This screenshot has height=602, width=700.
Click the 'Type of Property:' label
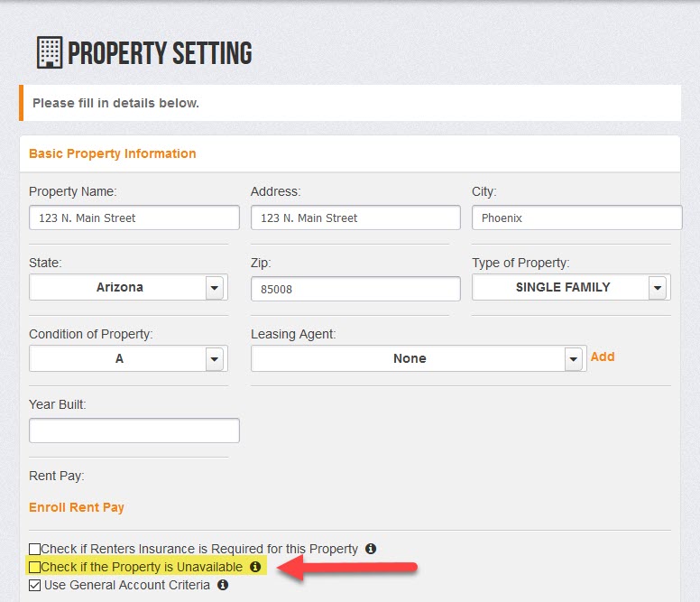[x=521, y=263]
